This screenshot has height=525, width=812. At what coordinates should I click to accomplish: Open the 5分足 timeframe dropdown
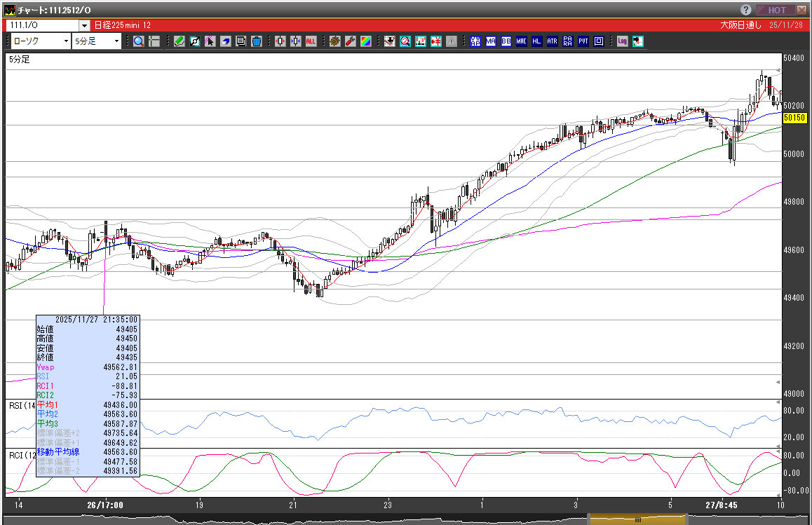[x=97, y=41]
